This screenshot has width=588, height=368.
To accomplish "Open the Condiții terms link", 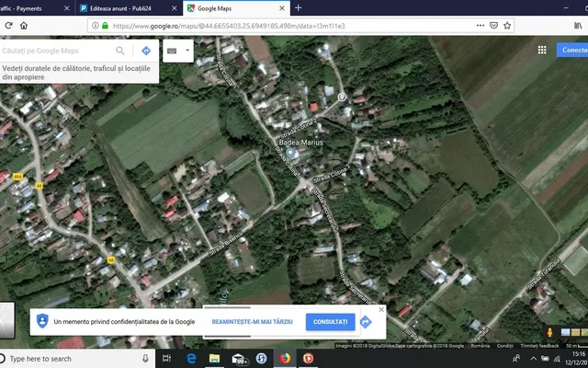I will (504, 346).
